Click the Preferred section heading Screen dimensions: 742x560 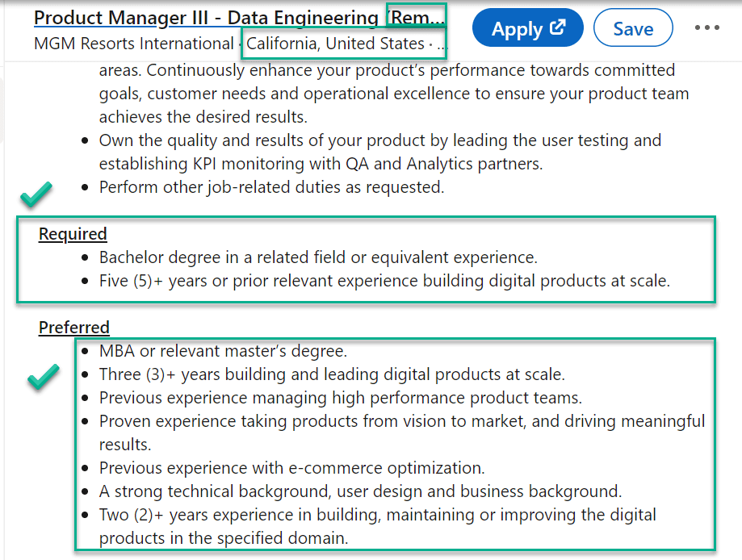point(73,328)
